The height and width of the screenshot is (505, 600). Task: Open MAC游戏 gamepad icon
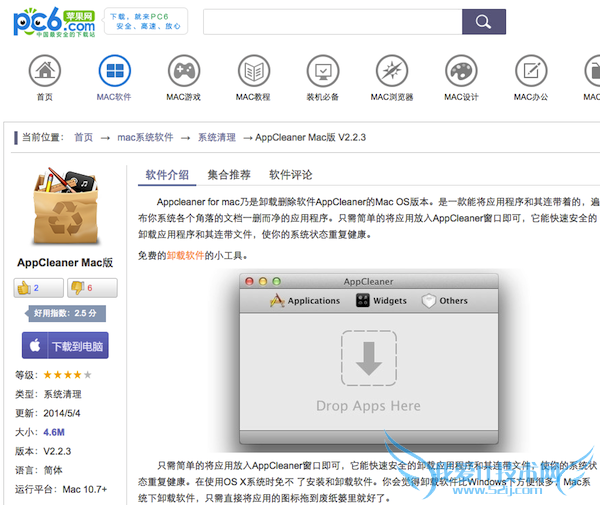184,71
